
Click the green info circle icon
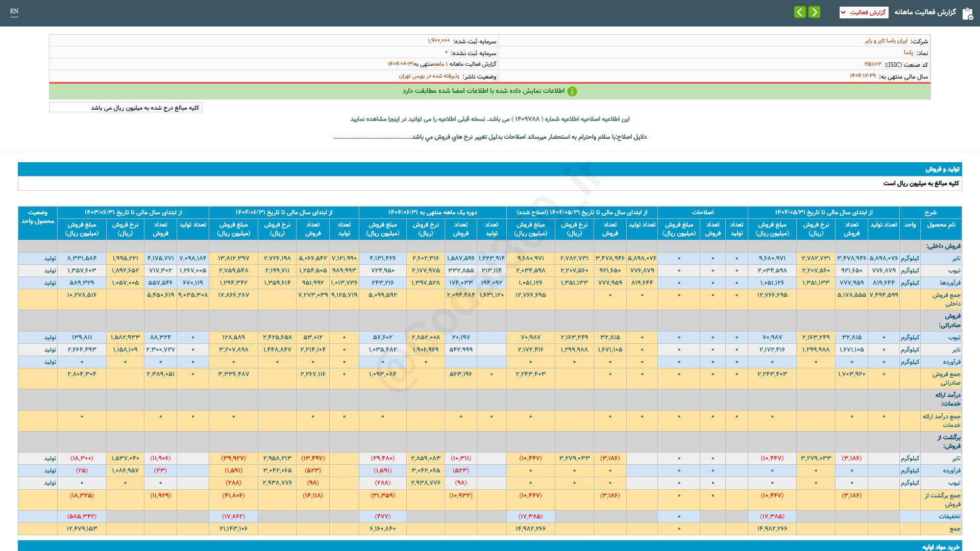tap(572, 91)
